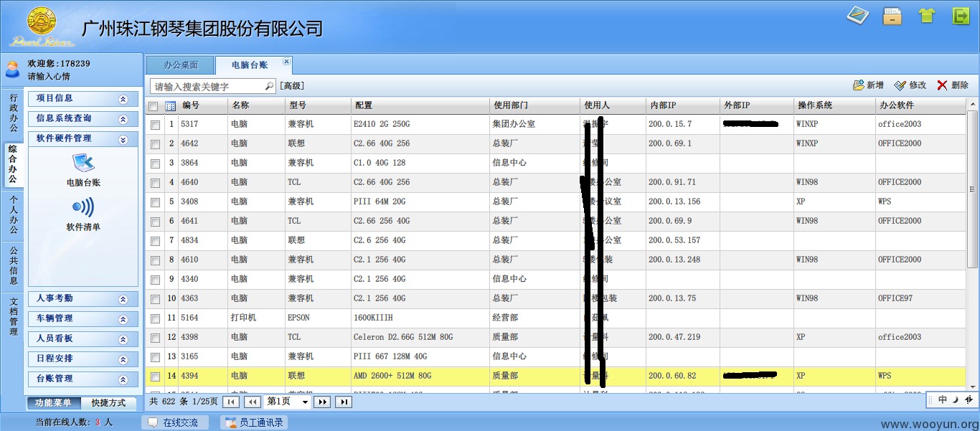
Task: Open the 公共信息 vertical tab
Action: pos(13,266)
